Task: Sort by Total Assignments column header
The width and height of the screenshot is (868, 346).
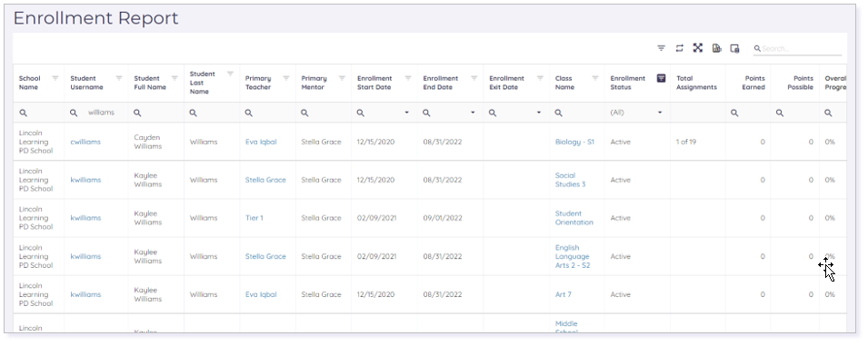Action: pos(696,83)
